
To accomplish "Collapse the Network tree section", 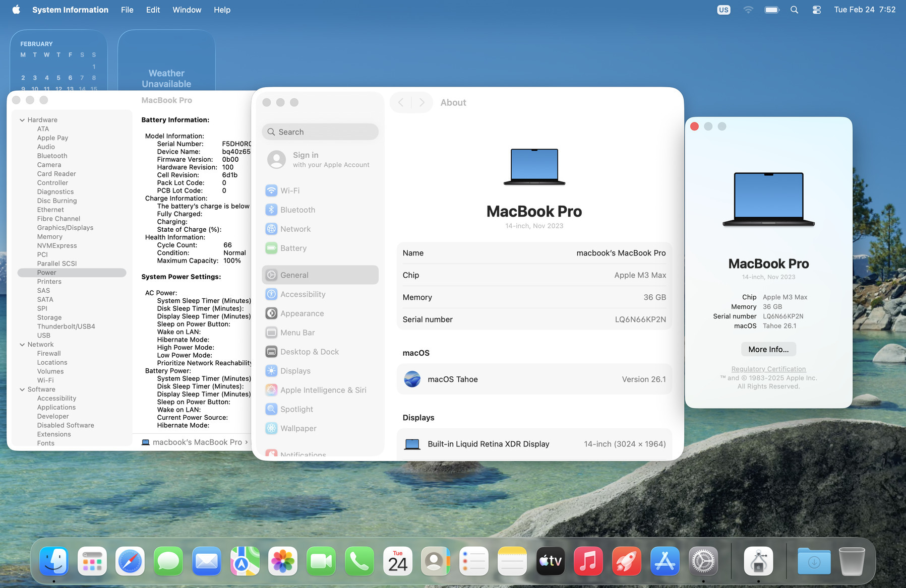I will 22,345.
